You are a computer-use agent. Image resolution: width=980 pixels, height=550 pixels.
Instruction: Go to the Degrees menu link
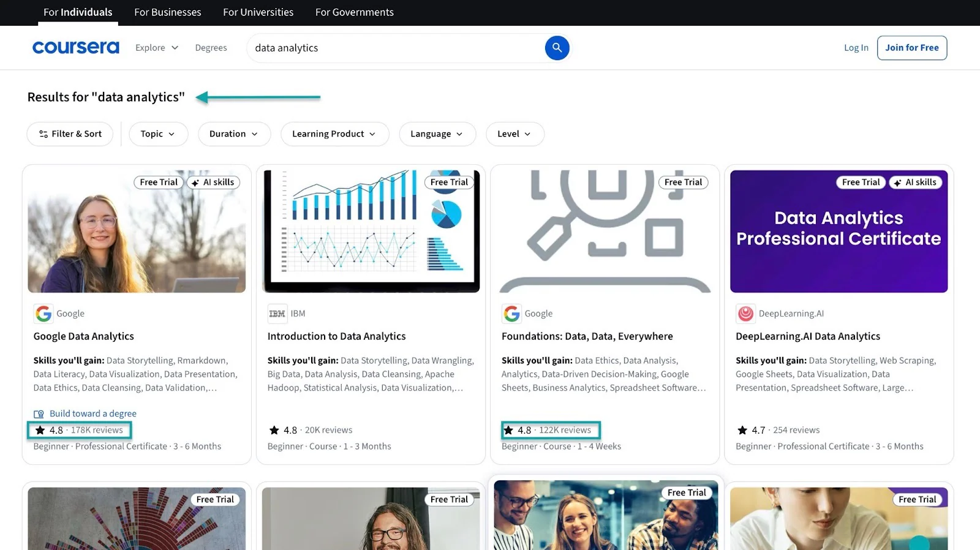211,48
